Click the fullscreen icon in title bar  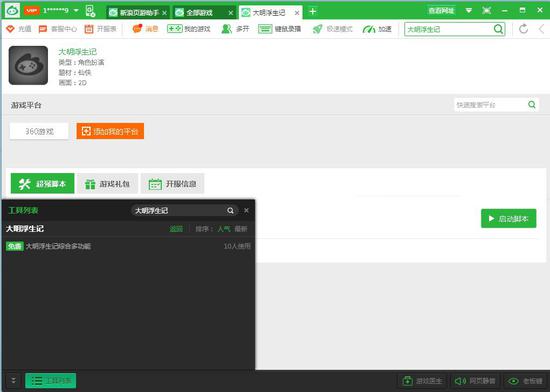[487, 11]
